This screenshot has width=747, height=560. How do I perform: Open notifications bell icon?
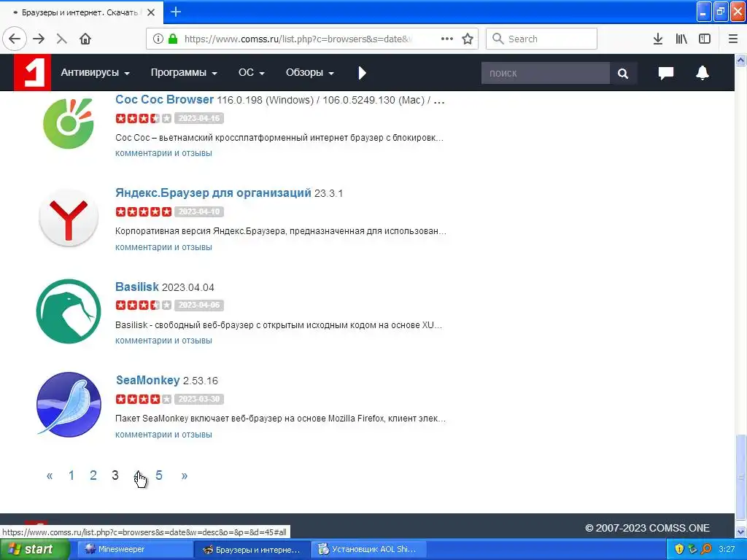coord(703,73)
